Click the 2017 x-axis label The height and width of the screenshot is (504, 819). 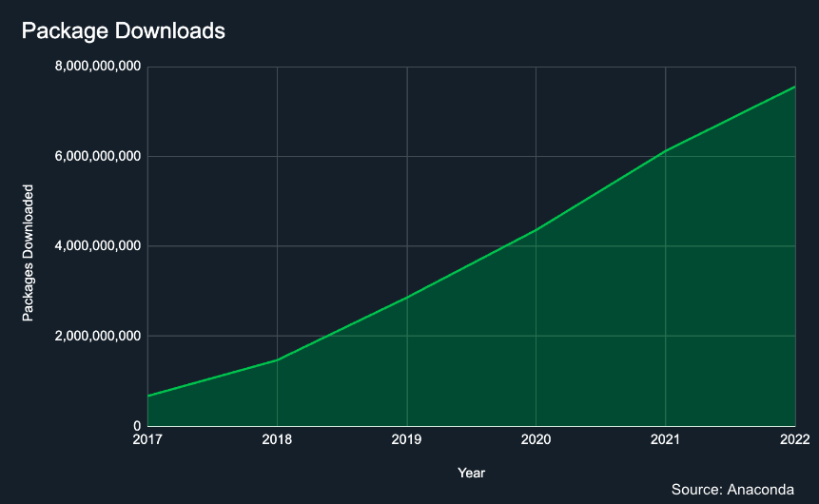point(147,439)
